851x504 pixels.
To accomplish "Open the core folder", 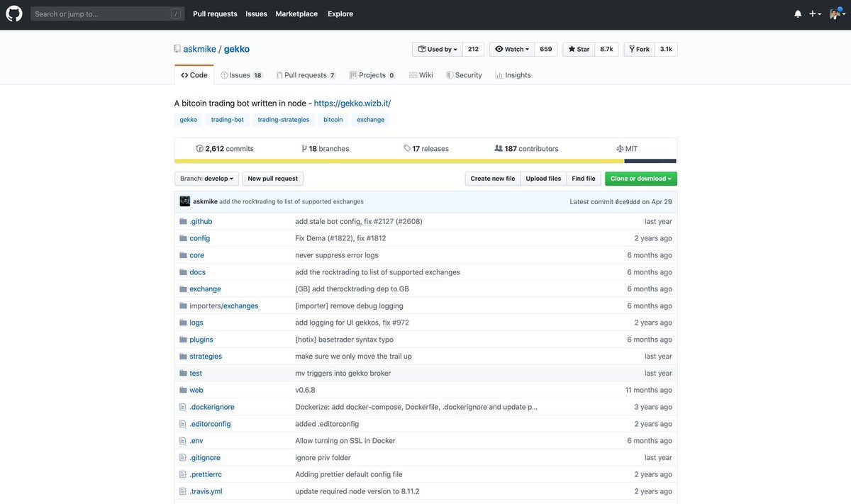I will (x=197, y=255).
